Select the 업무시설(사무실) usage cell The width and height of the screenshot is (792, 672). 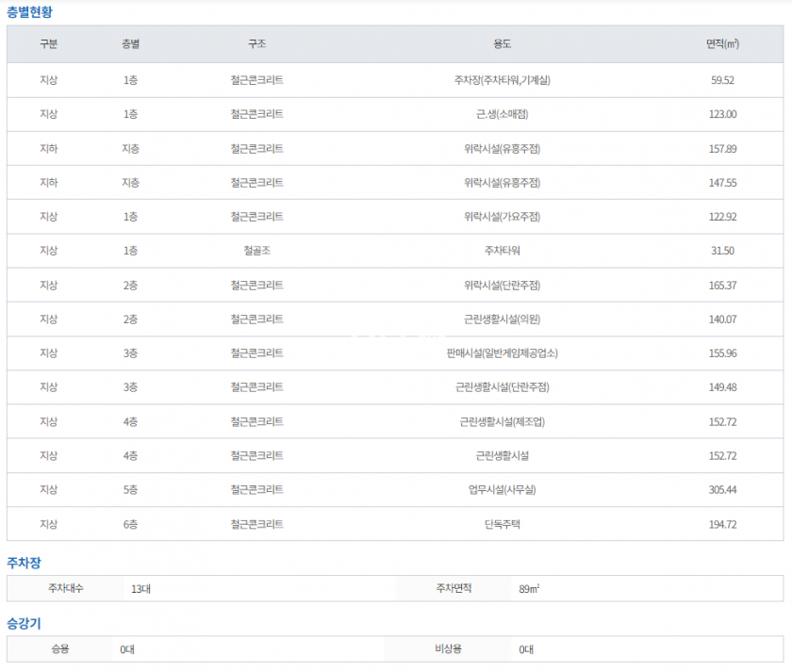coord(502,490)
